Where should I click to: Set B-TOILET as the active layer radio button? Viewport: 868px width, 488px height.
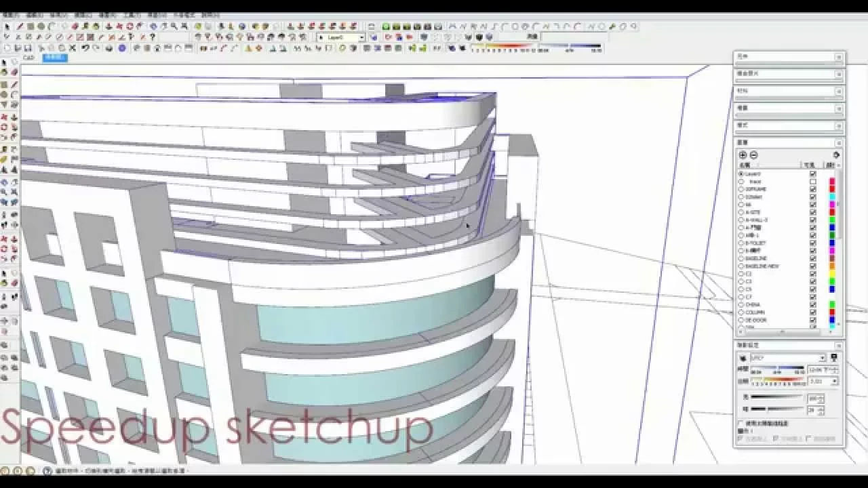pyautogui.click(x=741, y=243)
